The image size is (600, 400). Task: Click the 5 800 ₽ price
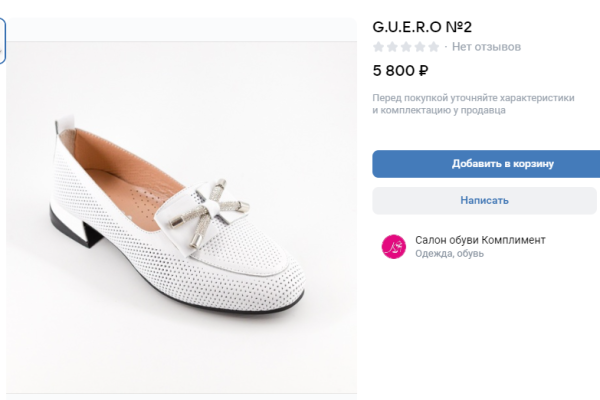(x=401, y=71)
